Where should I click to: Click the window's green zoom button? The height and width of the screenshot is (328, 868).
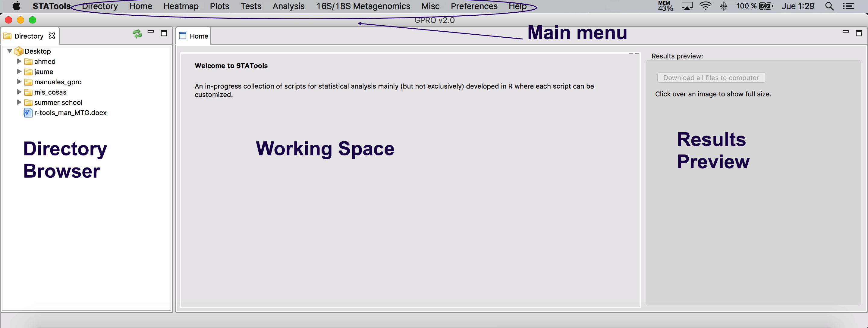pyautogui.click(x=32, y=20)
